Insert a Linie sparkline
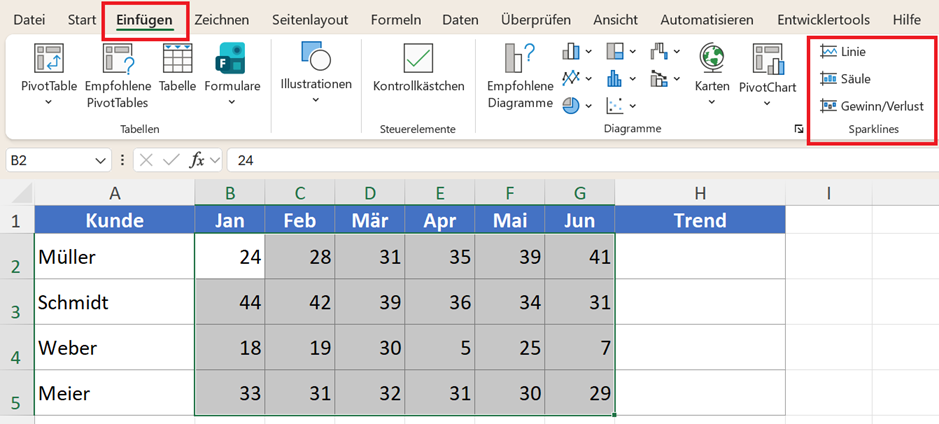Image resolution: width=939 pixels, height=424 pixels. tap(843, 52)
